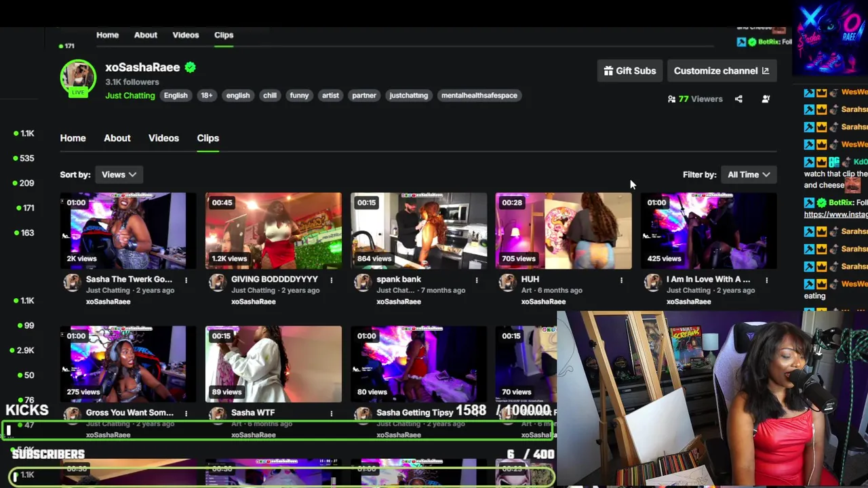The image size is (868, 488).
Task: Click the funny tag
Action: (299, 96)
